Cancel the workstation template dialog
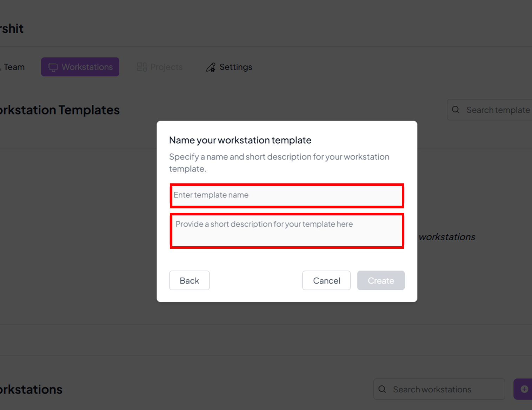Viewport: 532px width, 410px height. [326, 280]
